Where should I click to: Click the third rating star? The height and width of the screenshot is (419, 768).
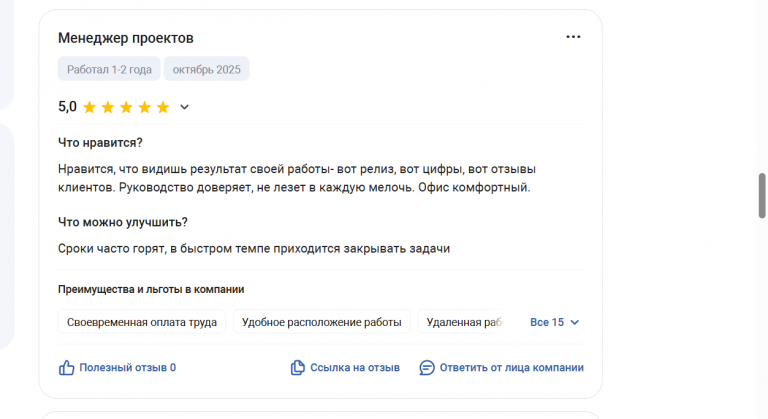click(x=126, y=107)
